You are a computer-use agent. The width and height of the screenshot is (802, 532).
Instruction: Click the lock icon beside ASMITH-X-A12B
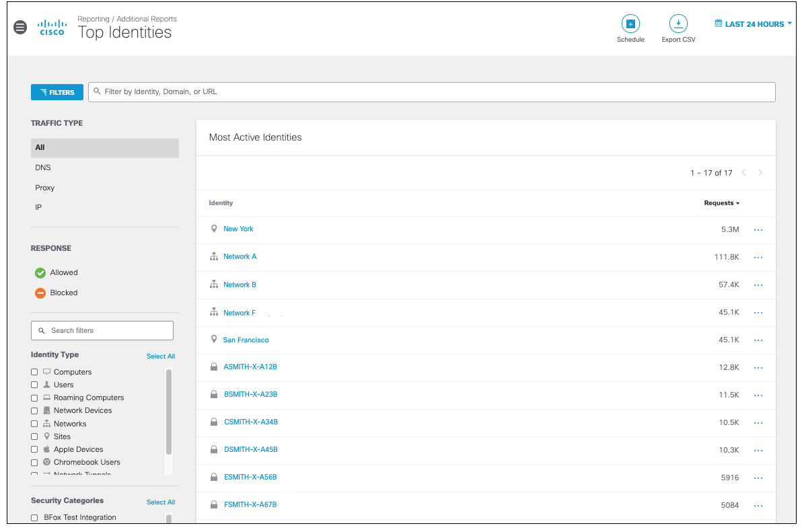coord(214,367)
